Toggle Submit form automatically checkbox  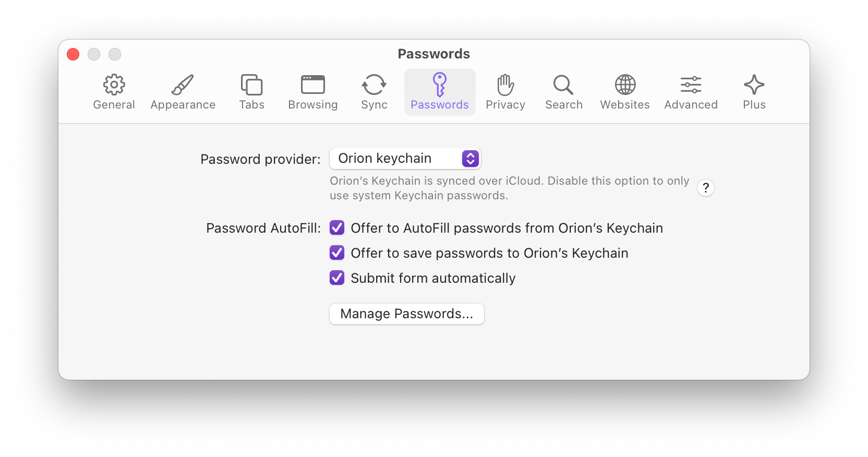(337, 278)
